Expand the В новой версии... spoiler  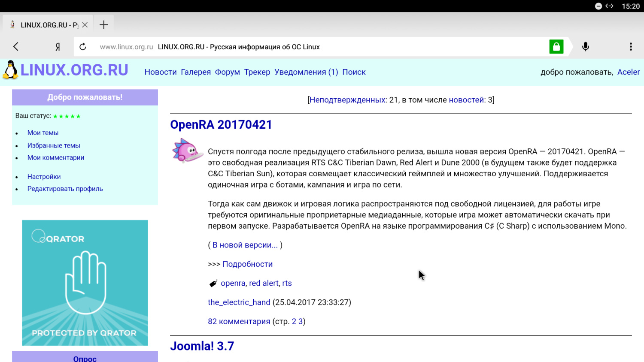click(x=245, y=245)
